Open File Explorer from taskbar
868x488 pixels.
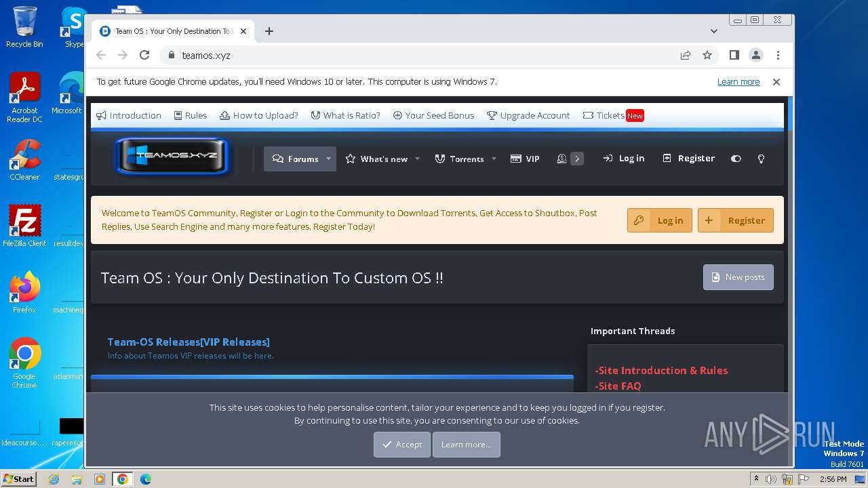point(77,479)
